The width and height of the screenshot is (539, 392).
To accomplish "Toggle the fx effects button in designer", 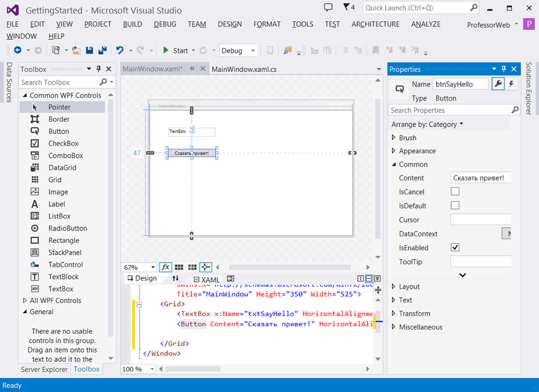I will tap(165, 267).
